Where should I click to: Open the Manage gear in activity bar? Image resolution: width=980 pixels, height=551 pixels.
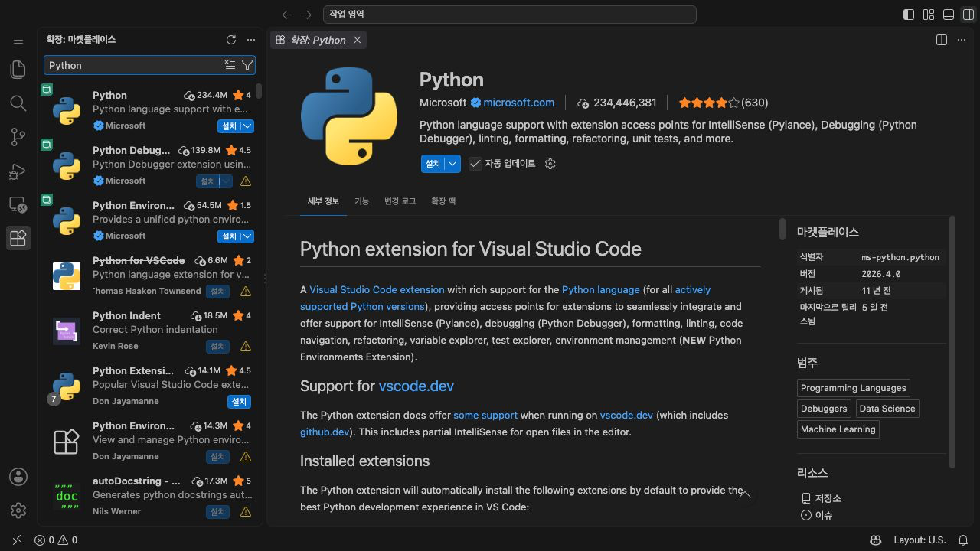[18, 510]
